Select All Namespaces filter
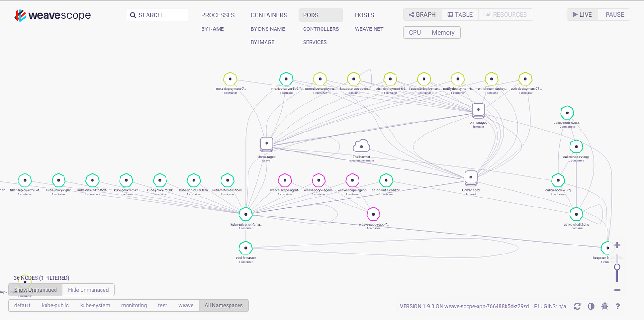This screenshot has width=644, height=320. coord(224,306)
